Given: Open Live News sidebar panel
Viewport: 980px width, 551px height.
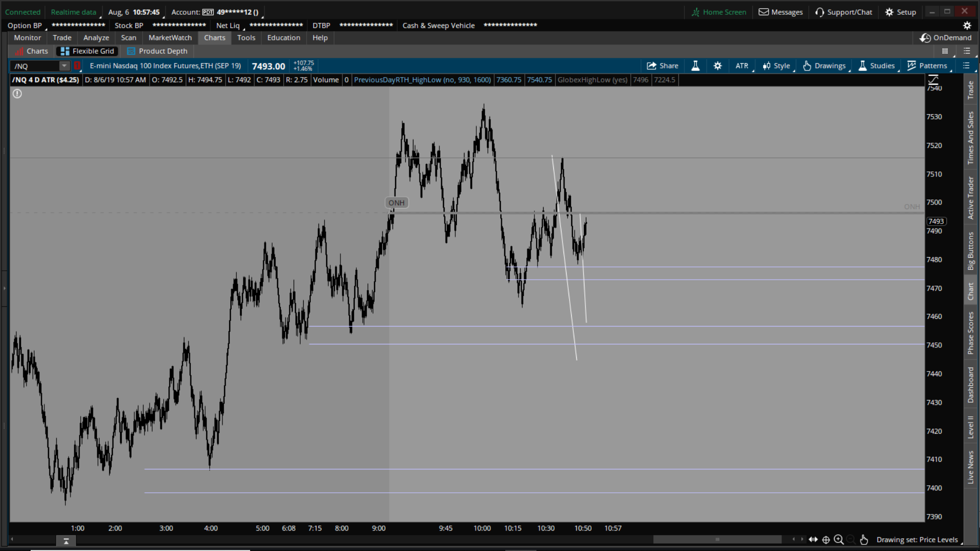Looking at the screenshot, I should (971, 467).
